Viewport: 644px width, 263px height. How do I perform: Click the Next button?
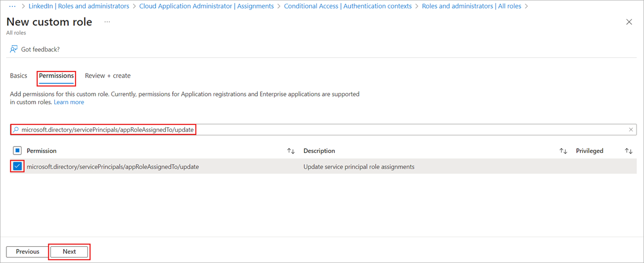[69, 252]
